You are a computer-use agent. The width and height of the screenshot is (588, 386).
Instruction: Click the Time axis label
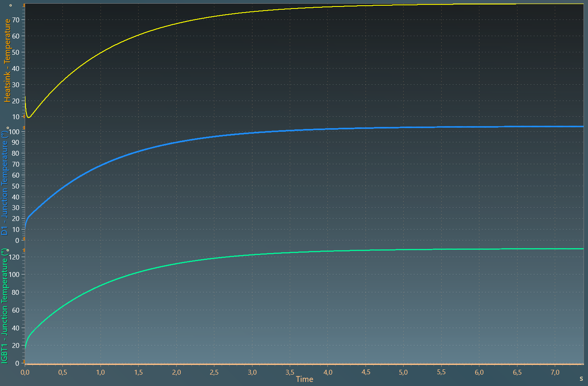304,379
